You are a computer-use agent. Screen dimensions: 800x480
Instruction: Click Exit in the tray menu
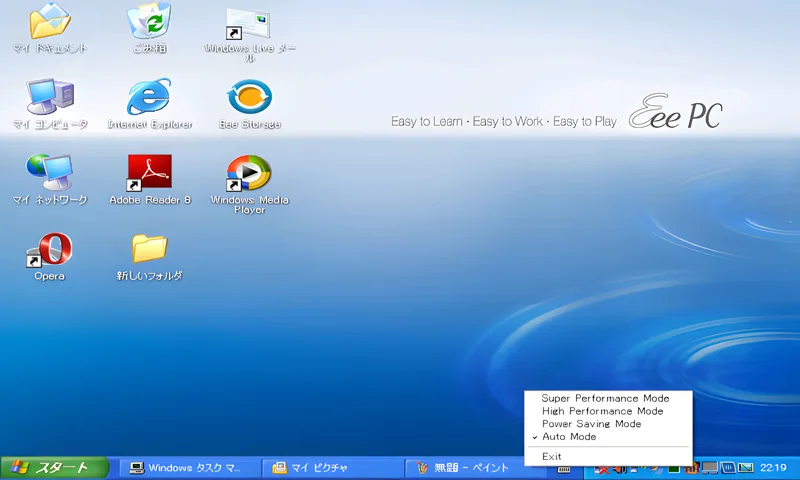552,456
